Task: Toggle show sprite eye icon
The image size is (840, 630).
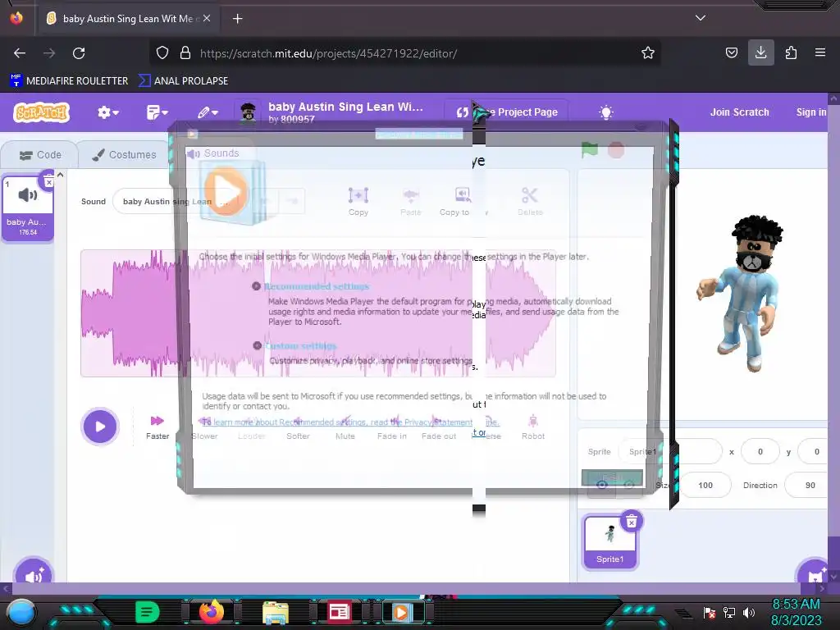Action: point(602,485)
